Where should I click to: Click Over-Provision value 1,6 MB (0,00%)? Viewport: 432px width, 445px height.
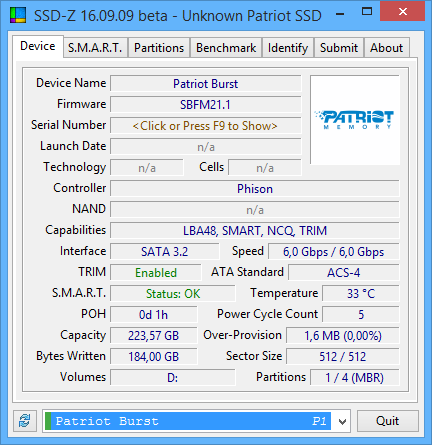(x=343, y=336)
